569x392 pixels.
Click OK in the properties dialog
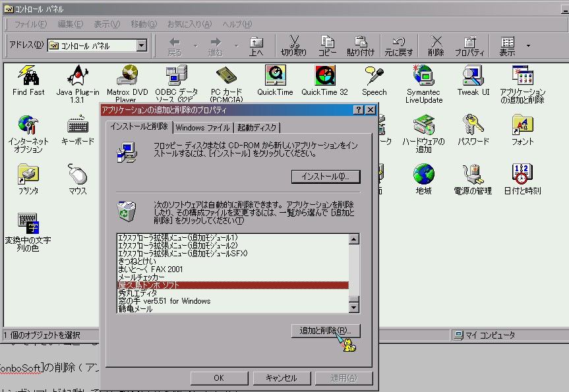[x=219, y=378]
